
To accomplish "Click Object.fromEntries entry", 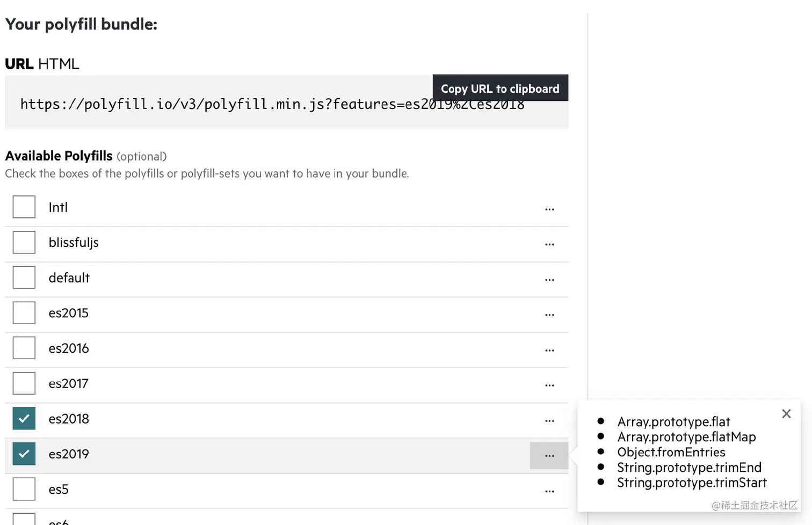I will pos(671,452).
